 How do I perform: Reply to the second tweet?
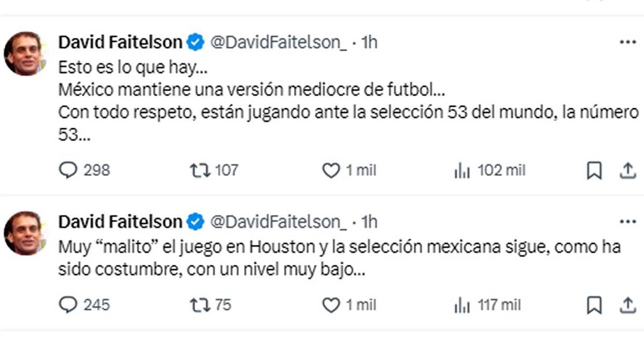click(x=68, y=304)
